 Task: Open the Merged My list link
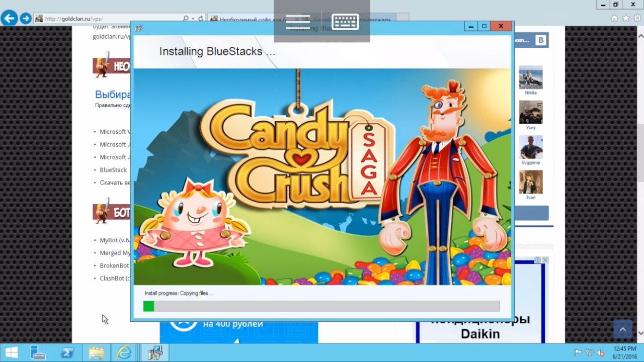[x=115, y=253]
